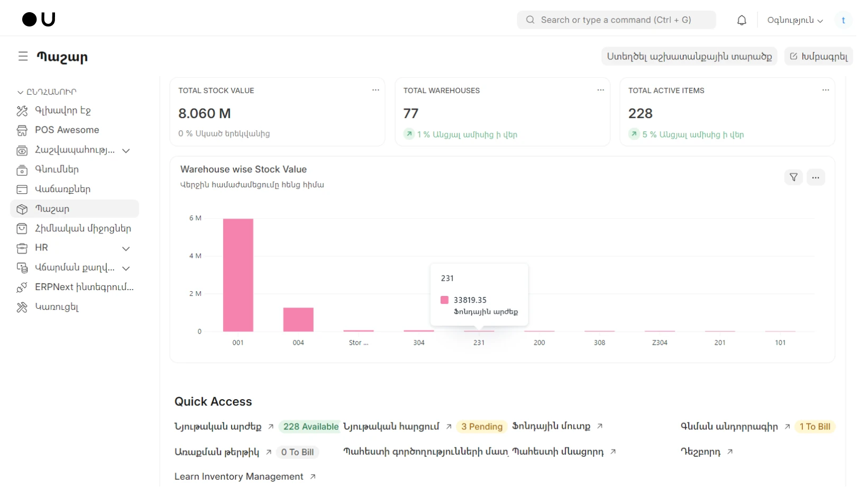Open Պահեստի մնացորդ quick link
The height and width of the screenshot is (495, 868).
558,452
